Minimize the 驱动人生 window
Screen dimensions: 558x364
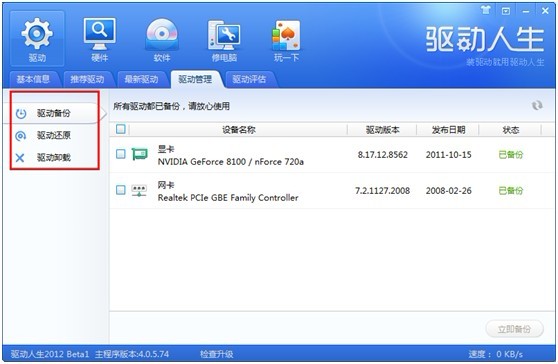(526, 11)
